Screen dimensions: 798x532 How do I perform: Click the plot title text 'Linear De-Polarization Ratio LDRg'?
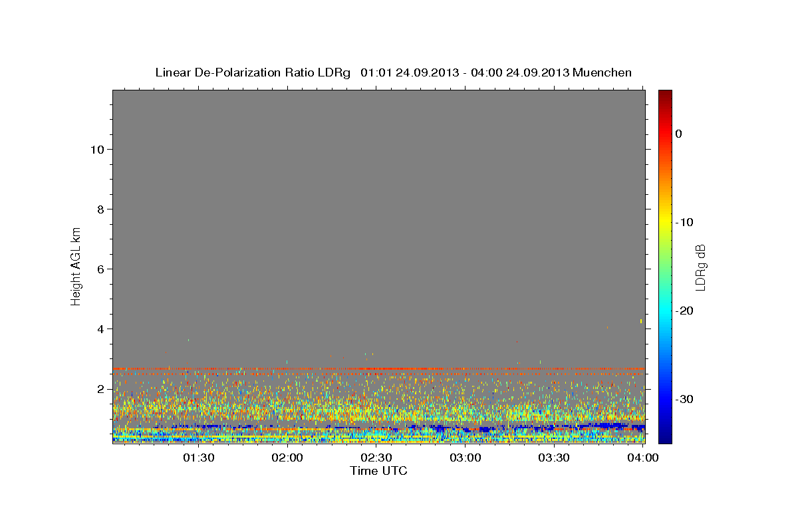click(253, 72)
